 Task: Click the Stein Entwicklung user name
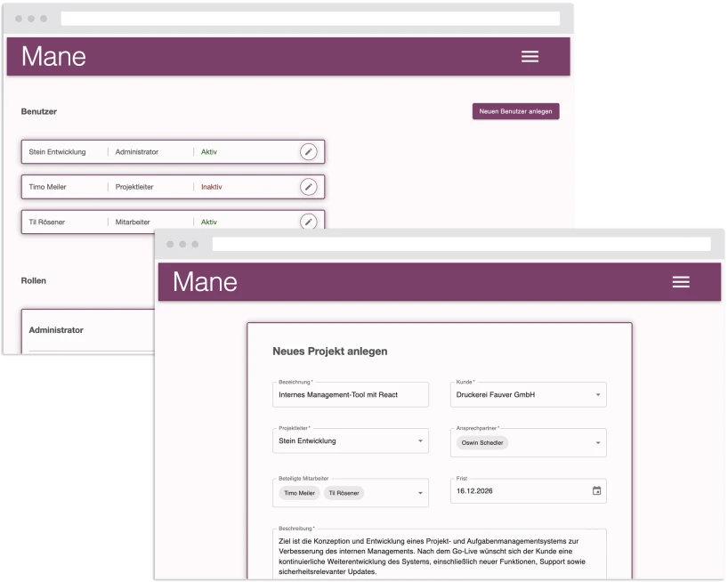tap(57, 152)
